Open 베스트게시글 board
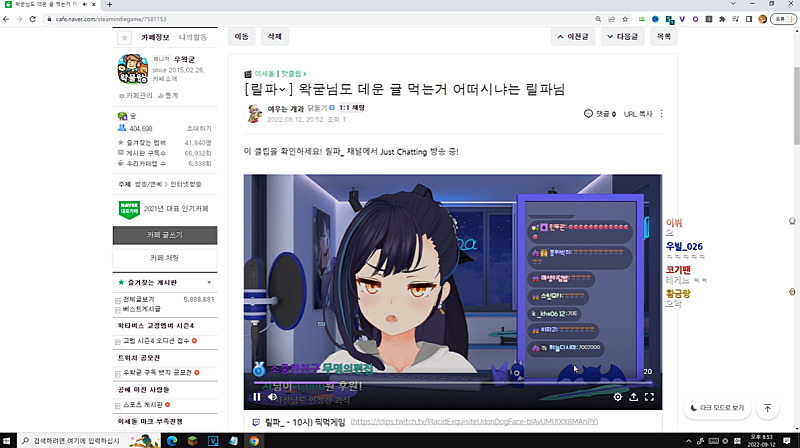The height and width of the screenshot is (448, 800). click(x=141, y=309)
